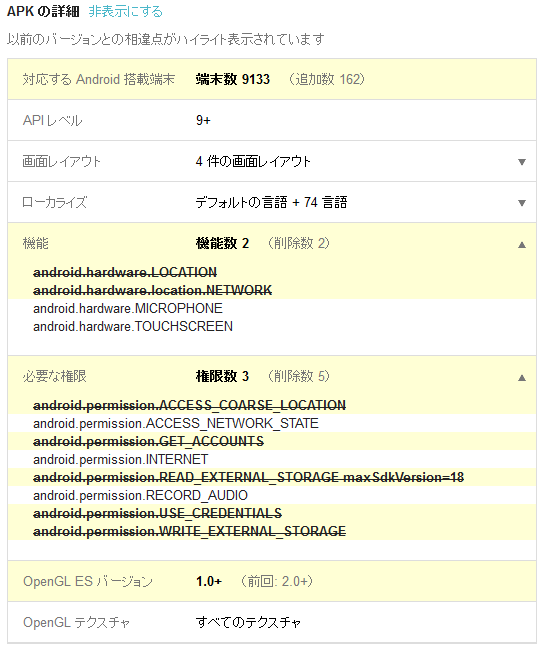Select removed GET_ACCOUNTS permission
The image size is (545, 647).
point(149,441)
